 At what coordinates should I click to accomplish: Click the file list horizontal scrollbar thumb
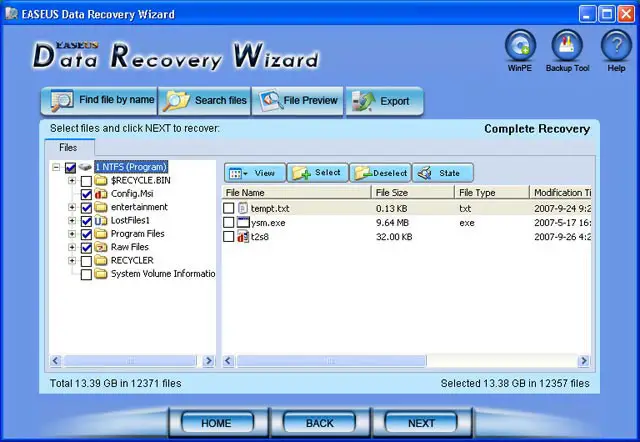(331, 361)
